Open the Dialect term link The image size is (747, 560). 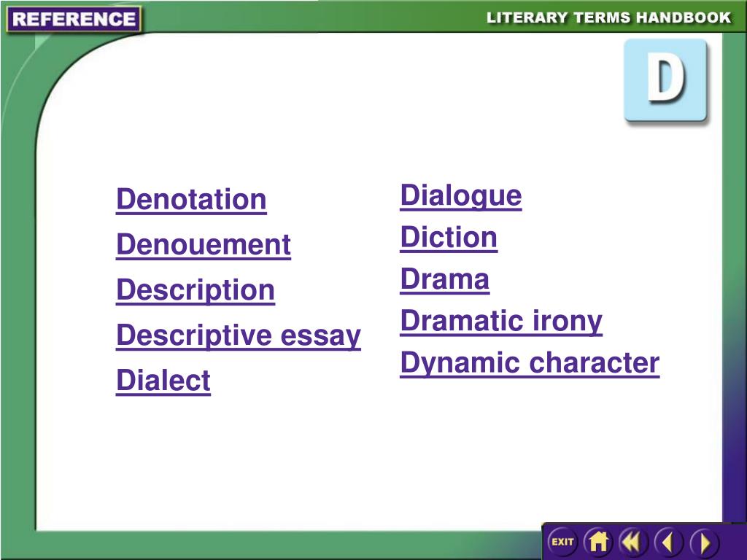pos(163,381)
